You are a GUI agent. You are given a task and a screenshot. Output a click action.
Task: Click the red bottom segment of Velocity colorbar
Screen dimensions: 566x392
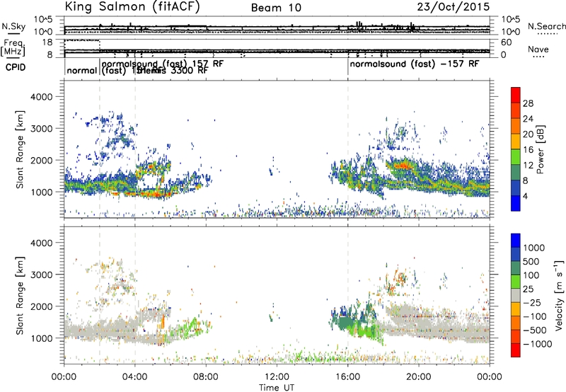[x=516, y=350]
